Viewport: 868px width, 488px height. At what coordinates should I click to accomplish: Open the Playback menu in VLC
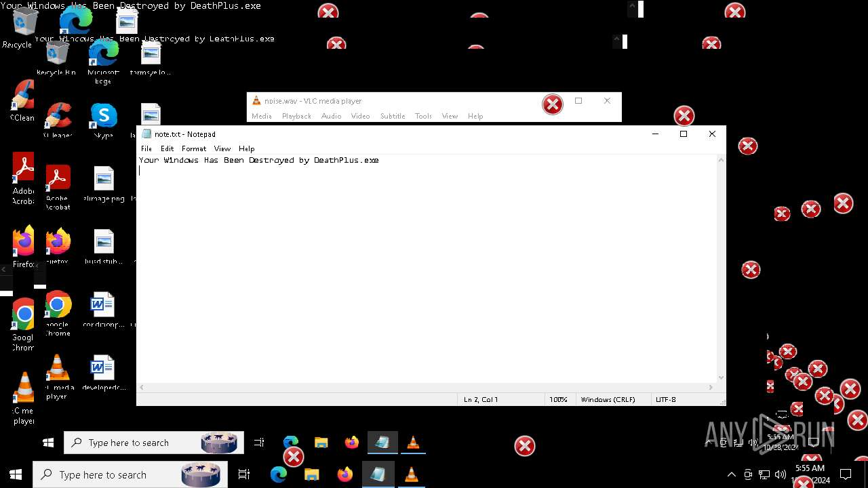click(296, 116)
